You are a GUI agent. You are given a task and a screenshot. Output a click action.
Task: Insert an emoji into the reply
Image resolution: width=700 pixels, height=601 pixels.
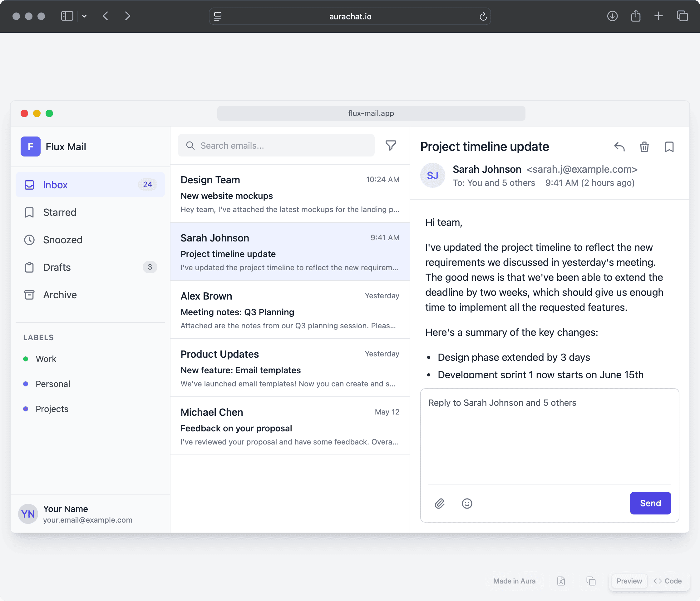(x=466, y=503)
